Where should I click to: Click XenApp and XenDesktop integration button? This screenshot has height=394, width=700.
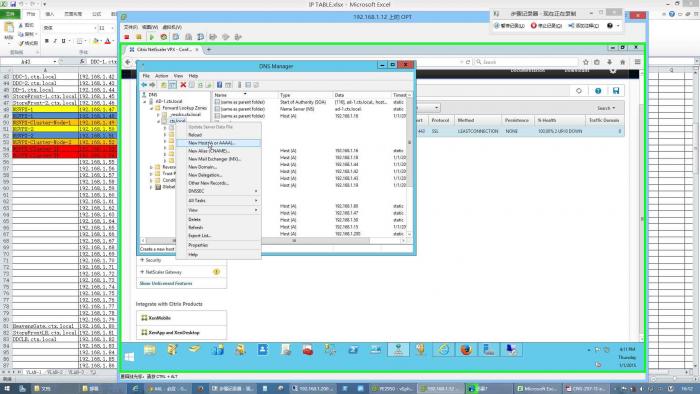click(x=181, y=332)
